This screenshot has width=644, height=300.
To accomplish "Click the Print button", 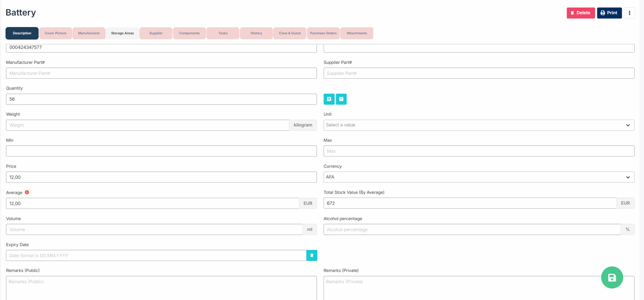I will pos(609,13).
